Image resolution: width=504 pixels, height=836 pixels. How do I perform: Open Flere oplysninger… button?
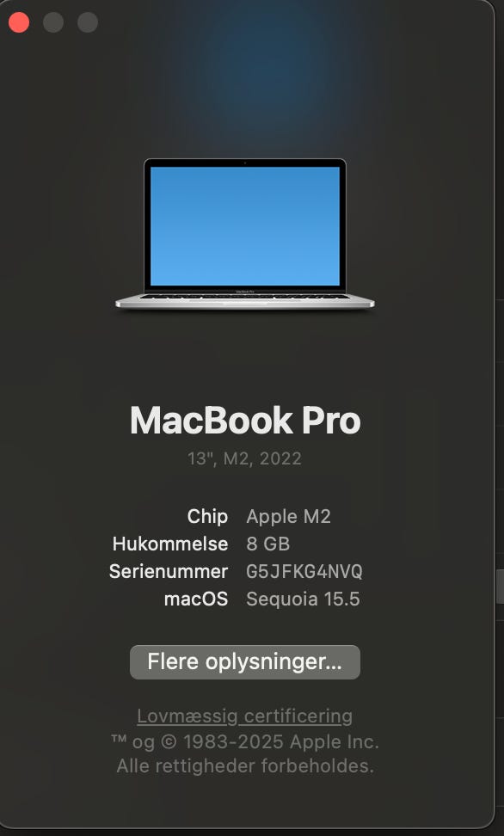point(245,661)
